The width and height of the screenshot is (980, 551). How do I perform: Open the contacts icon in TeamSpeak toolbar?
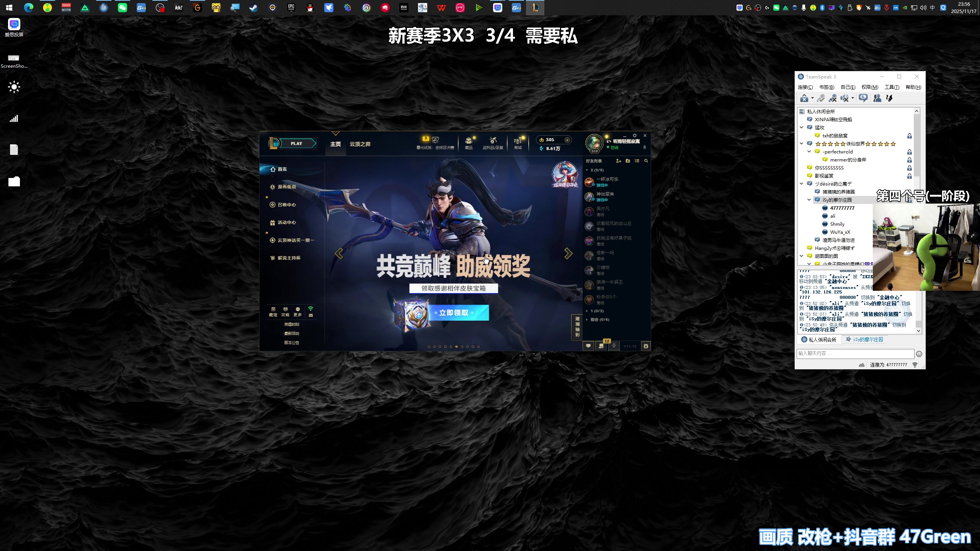pos(878,98)
